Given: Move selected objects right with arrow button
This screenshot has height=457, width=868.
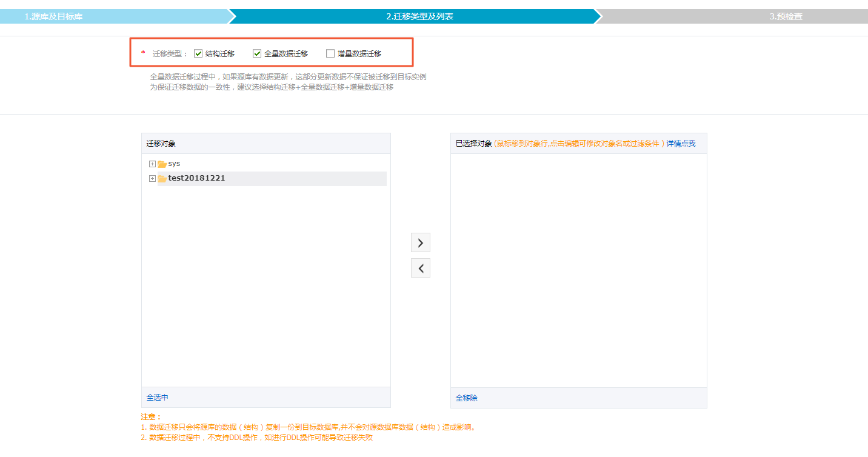Looking at the screenshot, I should [421, 242].
